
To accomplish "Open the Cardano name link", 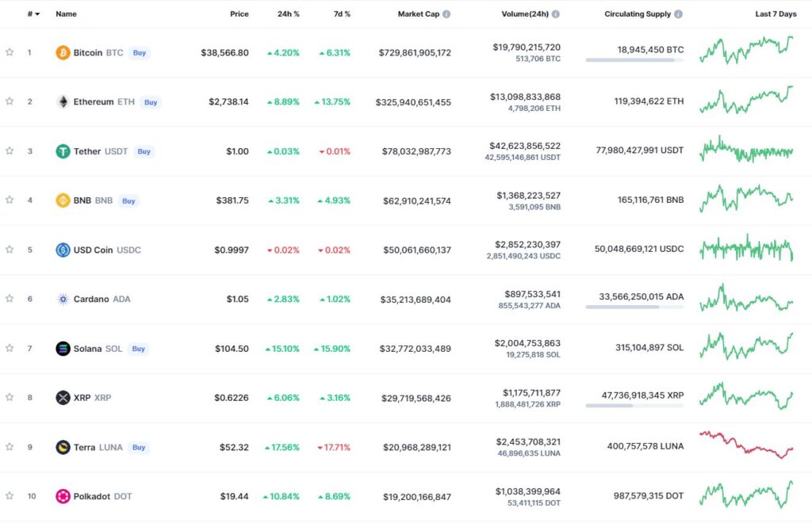I will tap(91, 300).
